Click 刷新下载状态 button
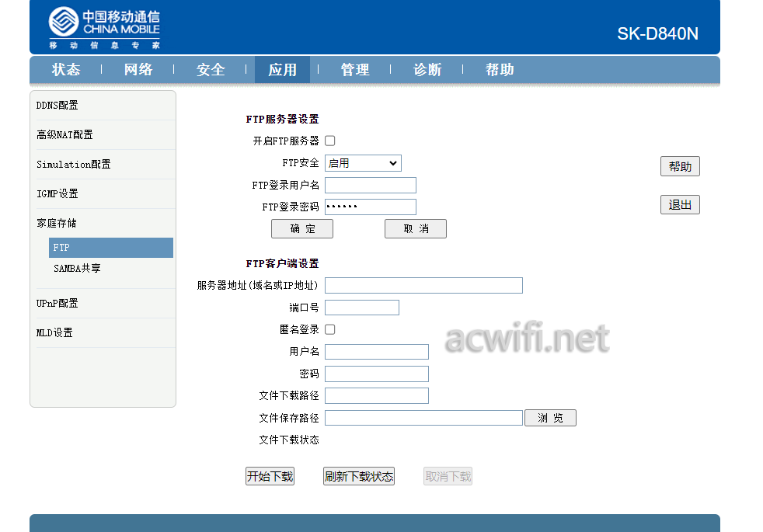Viewport: 763px width, 532px height. click(x=359, y=476)
